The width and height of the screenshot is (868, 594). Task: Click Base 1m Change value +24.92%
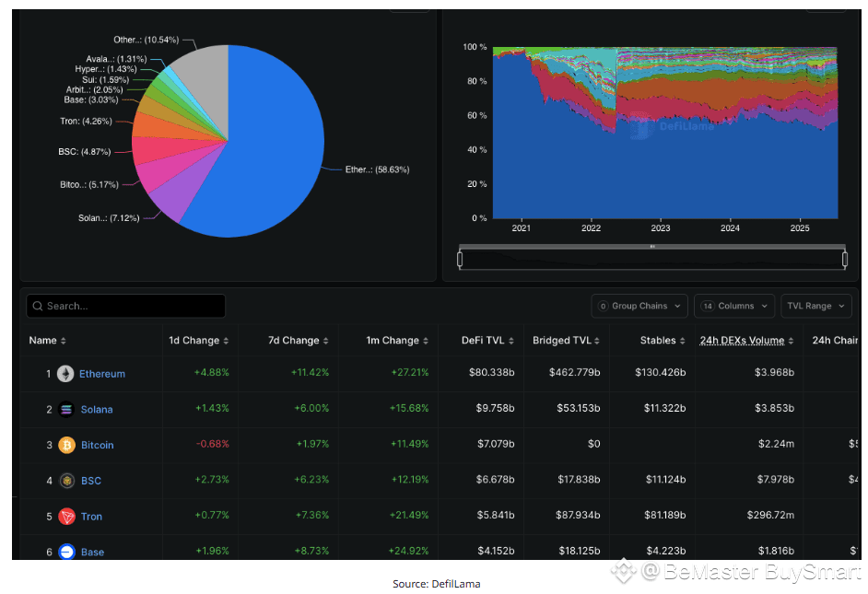point(408,551)
